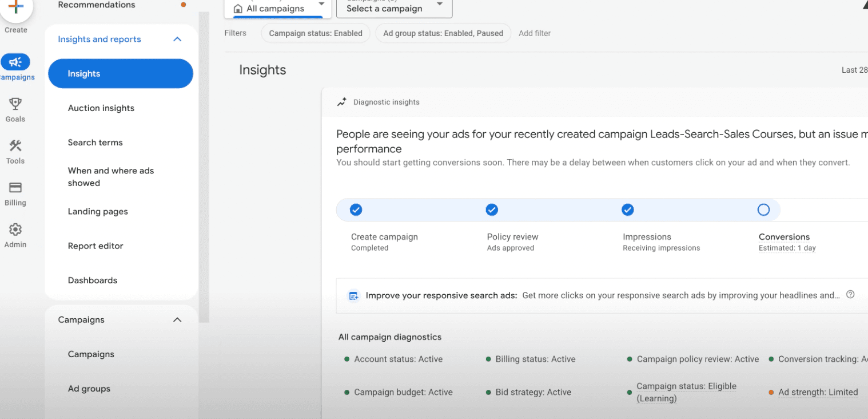
Task: Open Admin gear icon
Action: [x=15, y=230]
